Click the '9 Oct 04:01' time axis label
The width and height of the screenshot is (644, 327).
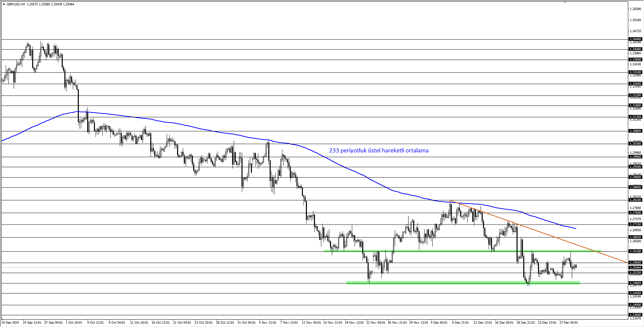pyautogui.click(x=117, y=323)
